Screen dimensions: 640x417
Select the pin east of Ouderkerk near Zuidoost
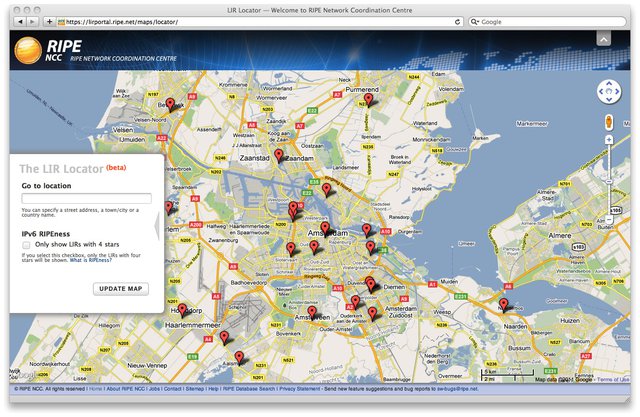372,314
